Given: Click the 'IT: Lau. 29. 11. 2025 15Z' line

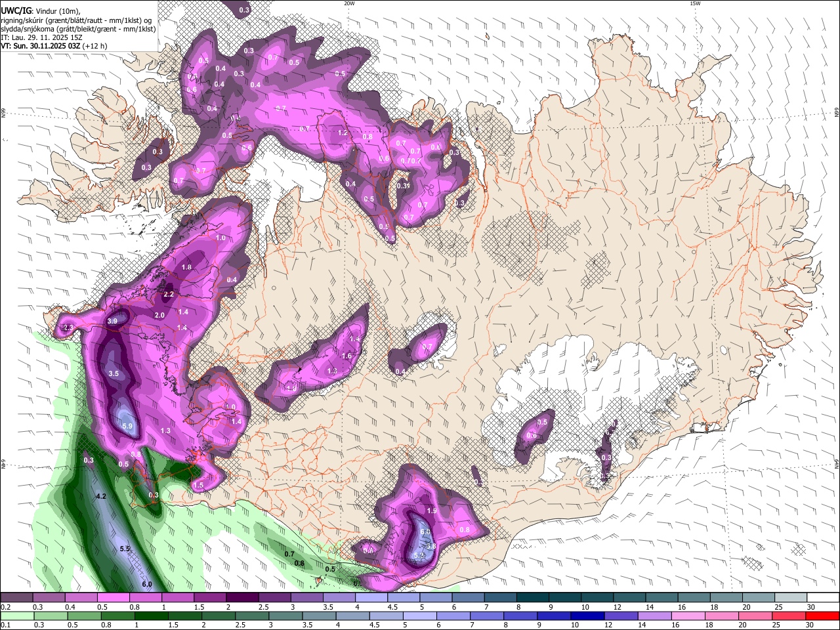Looking at the screenshot, I should pyautogui.click(x=41, y=38).
